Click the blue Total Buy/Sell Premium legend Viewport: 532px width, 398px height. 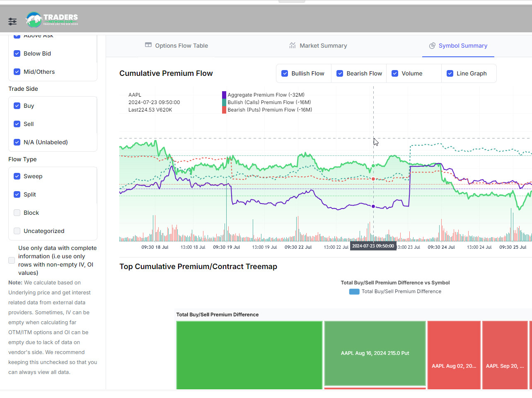(x=354, y=291)
